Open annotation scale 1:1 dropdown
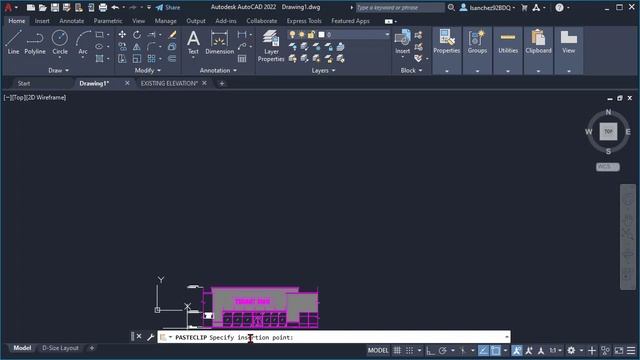Viewport: 640px width, 360px height. coord(555,350)
